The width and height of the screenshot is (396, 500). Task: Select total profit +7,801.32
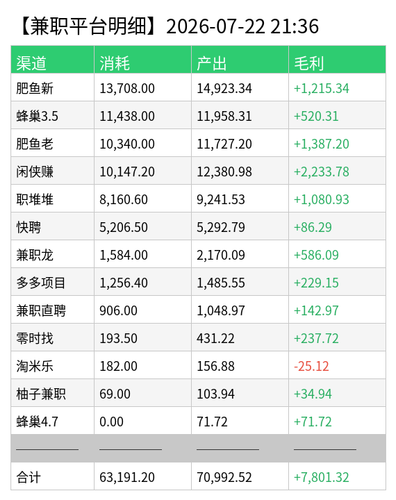[x=321, y=477]
